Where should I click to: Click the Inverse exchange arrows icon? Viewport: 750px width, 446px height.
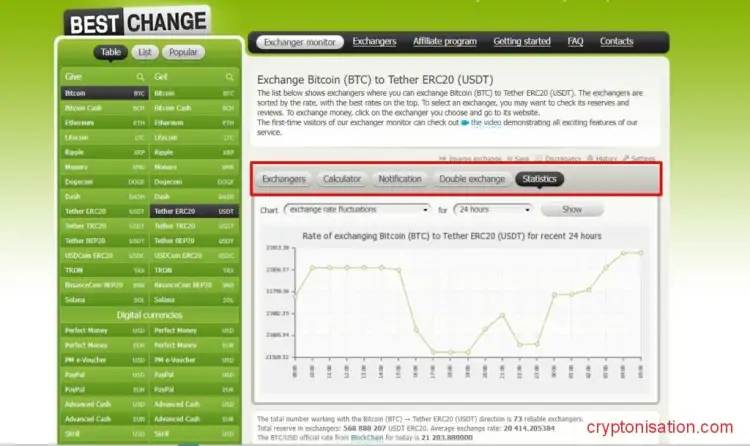[x=442, y=158]
